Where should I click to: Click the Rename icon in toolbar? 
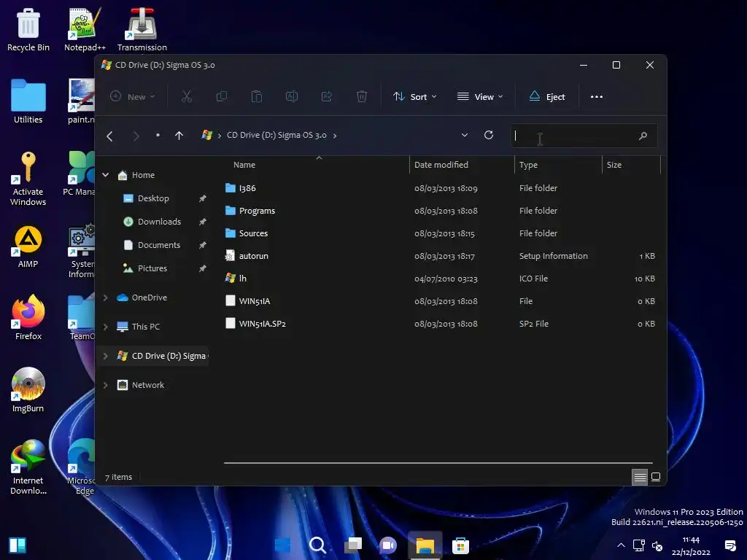click(x=292, y=97)
